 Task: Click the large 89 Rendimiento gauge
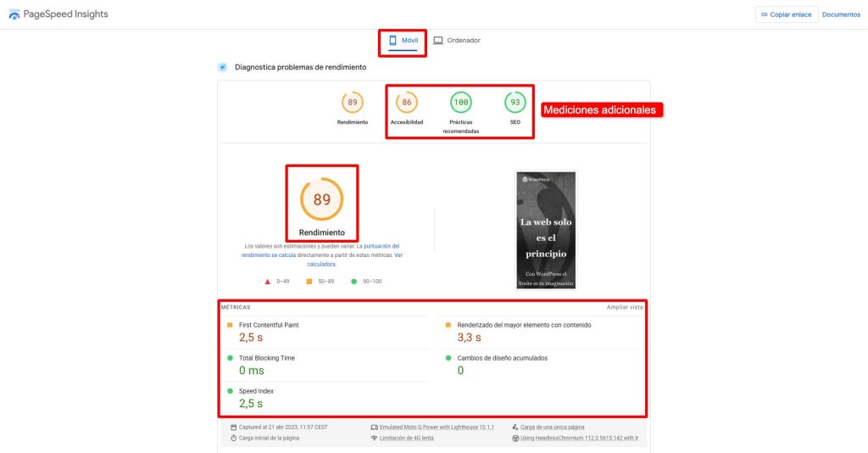321,199
